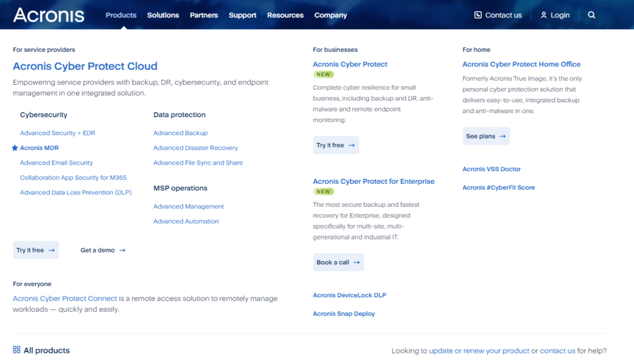Open Acronis DeviceLock DLP link
Viewport: 634px width, 364px height.
click(x=349, y=295)
